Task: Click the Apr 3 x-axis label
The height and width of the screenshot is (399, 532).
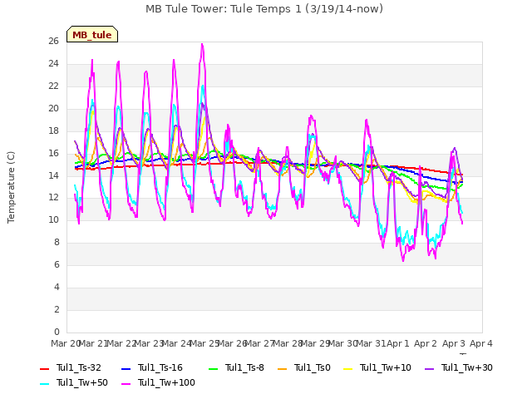Action: pos(454,343)
